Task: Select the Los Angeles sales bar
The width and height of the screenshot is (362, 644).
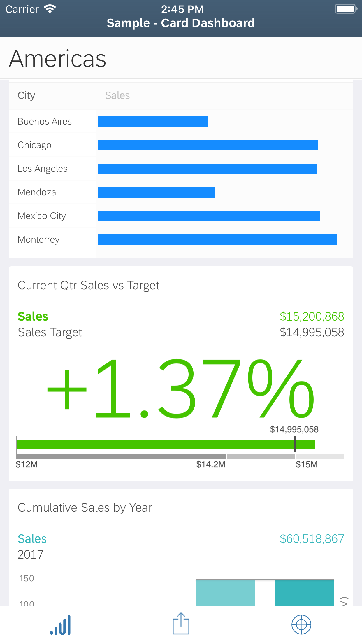Action: click(x=208, y=169)
